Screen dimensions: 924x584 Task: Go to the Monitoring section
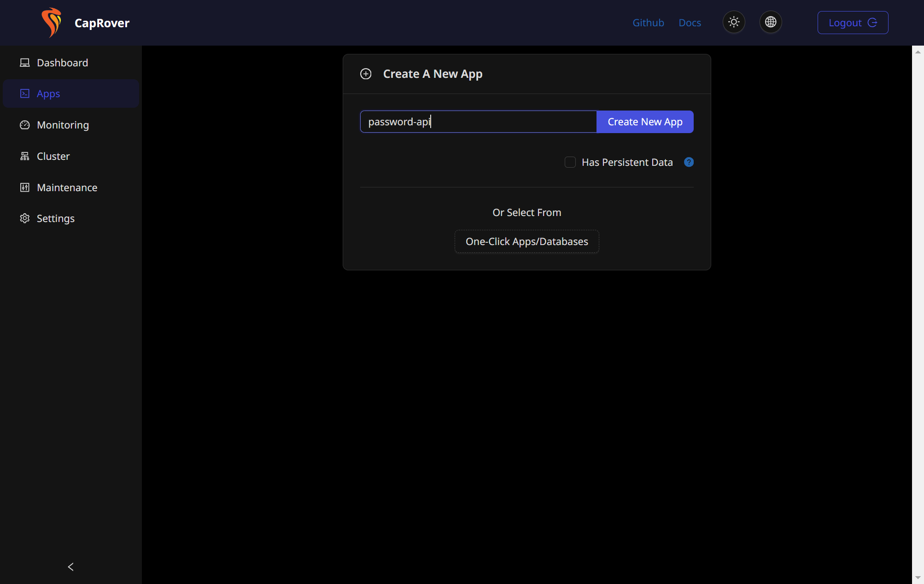coord(71,125)
